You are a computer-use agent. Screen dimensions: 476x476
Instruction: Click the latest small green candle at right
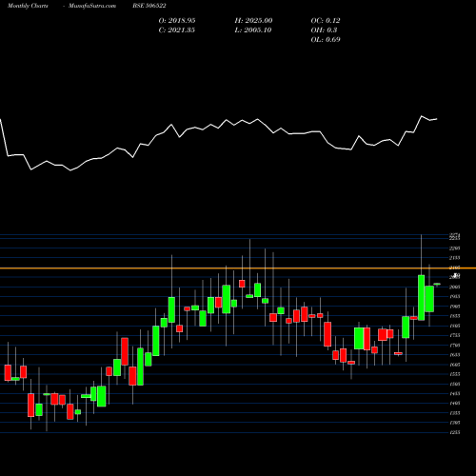click(437, 284)
